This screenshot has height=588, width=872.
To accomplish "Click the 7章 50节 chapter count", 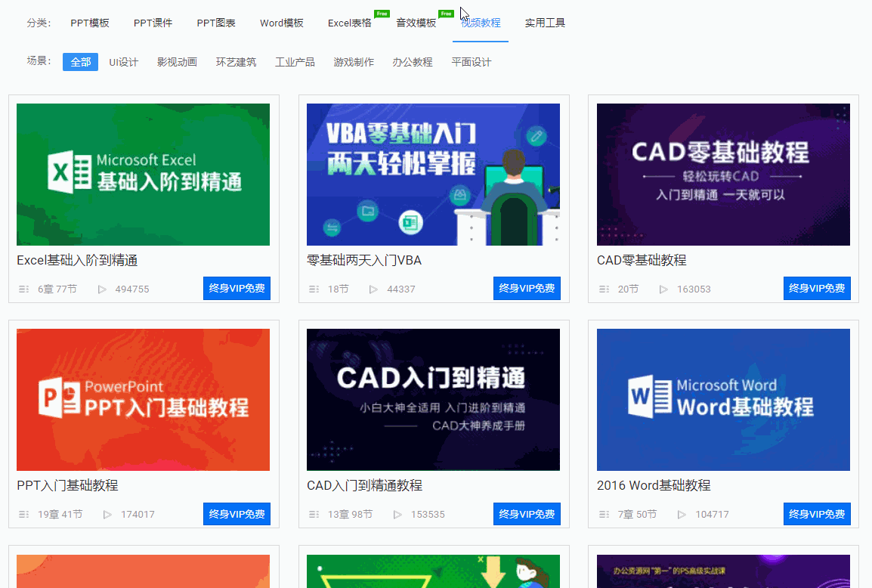I will [637, 515].
